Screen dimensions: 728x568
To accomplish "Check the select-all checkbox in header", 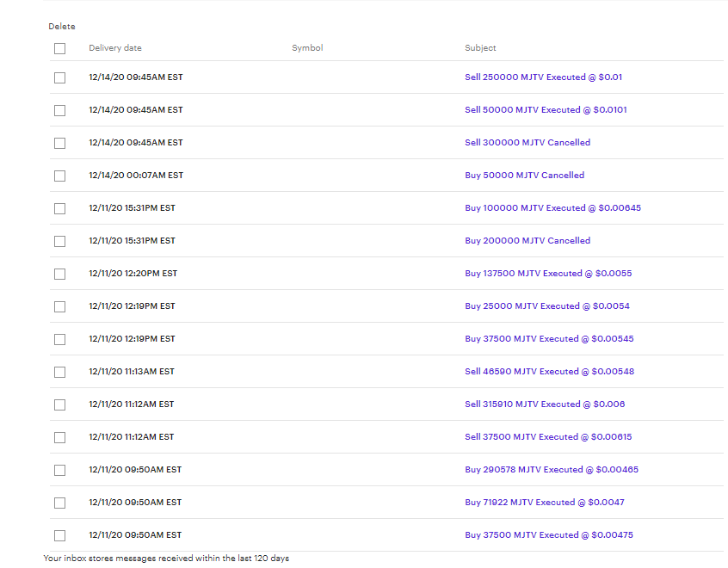I will coord(59,48).
